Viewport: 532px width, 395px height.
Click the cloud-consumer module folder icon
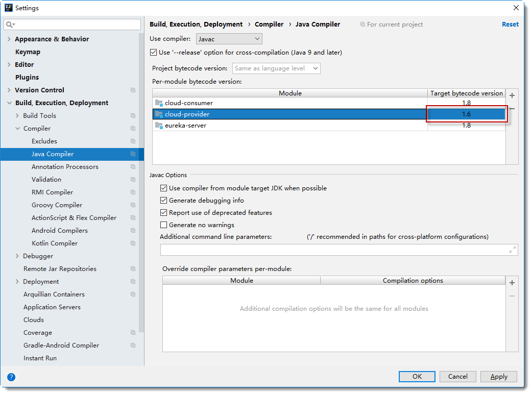click(x=159, y=103)
